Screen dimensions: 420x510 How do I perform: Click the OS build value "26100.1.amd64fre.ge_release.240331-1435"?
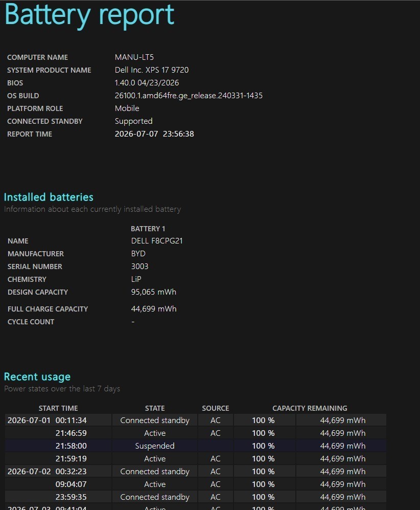point(189,96)
